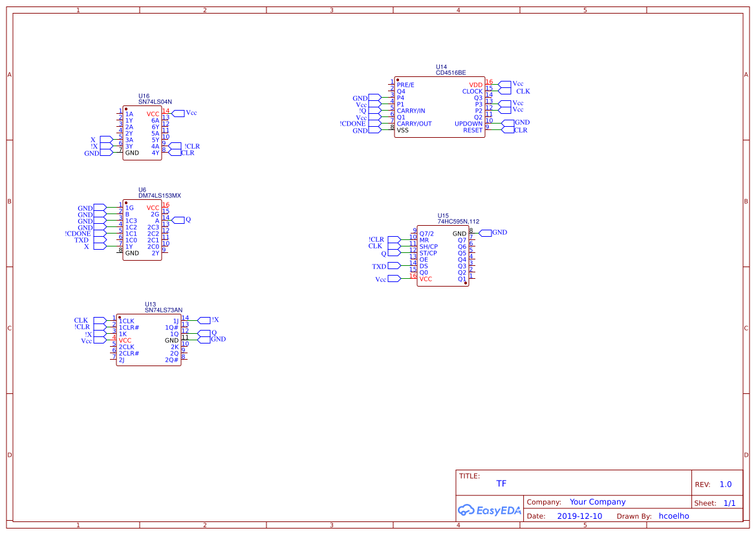Select the UPDOWN pin label on U14
Image resolution: width=756 pixels, height=535 pixels.
(x=467, y=123)
